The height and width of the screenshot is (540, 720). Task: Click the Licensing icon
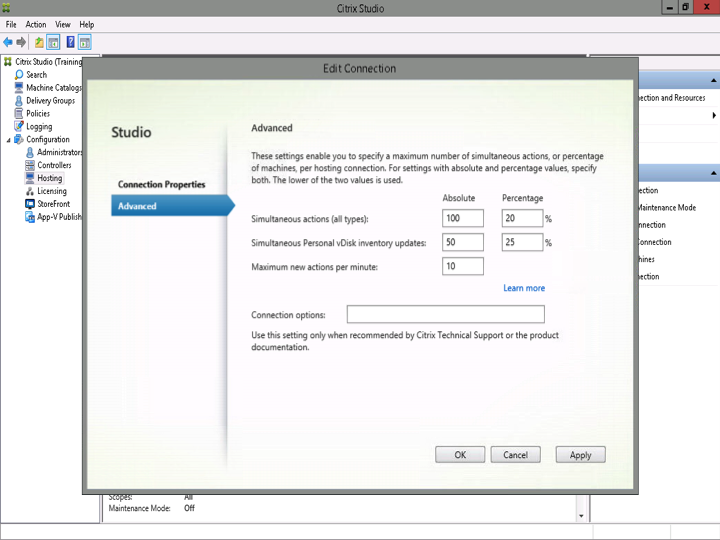click(30, 191)
